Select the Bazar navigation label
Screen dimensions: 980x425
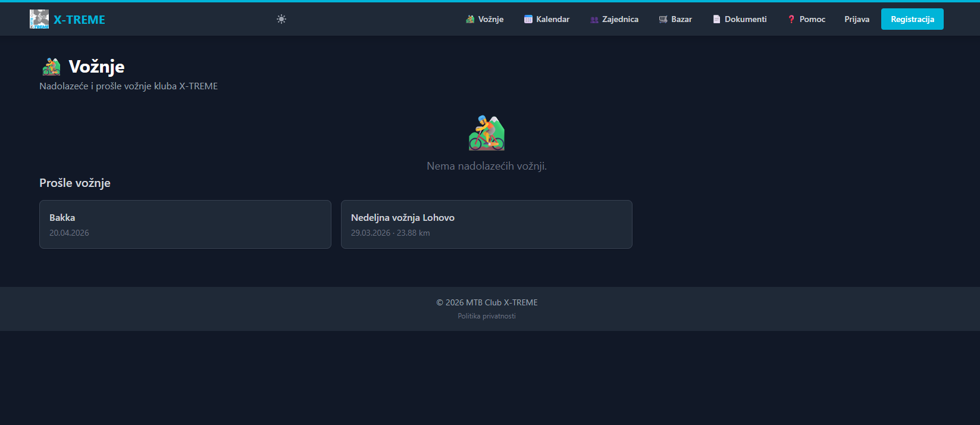click(x=681, y=19)
